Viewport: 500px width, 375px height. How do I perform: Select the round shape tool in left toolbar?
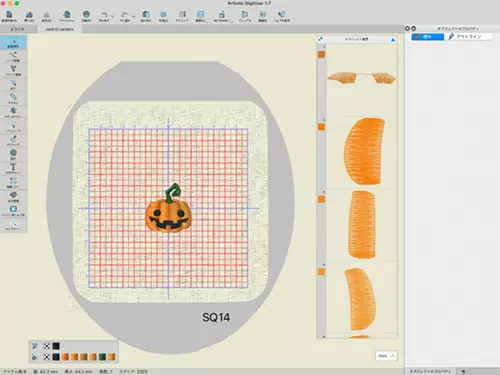coord(13,154)
